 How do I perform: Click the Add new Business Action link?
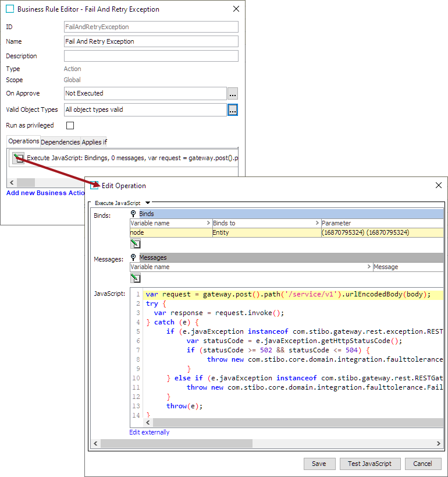click(x=45, y=193)
